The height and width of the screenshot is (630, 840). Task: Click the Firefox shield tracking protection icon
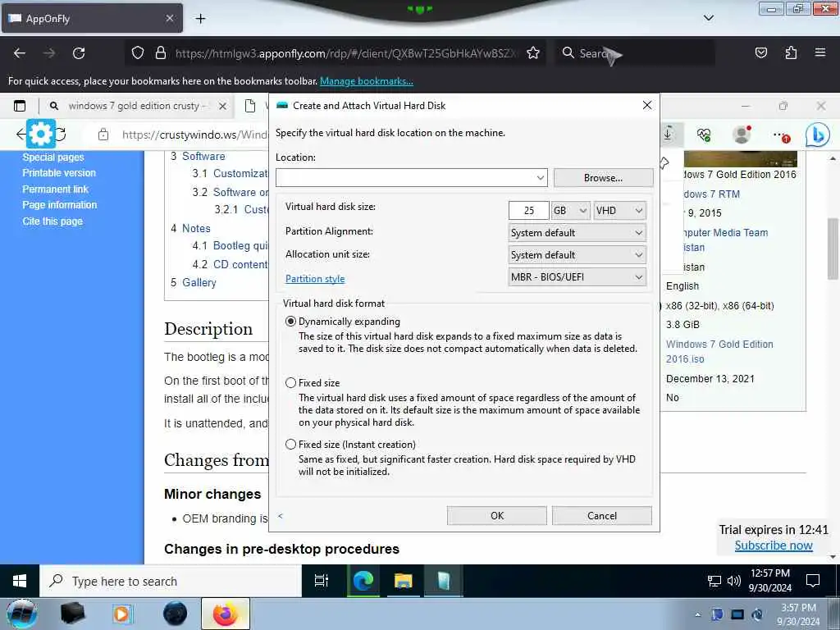tap(138, 52)
